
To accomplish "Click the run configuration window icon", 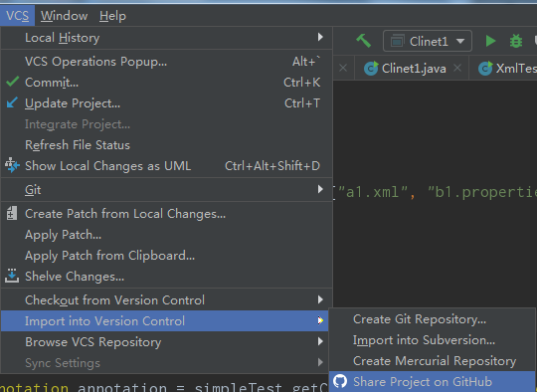I will (x=397, y=41).
